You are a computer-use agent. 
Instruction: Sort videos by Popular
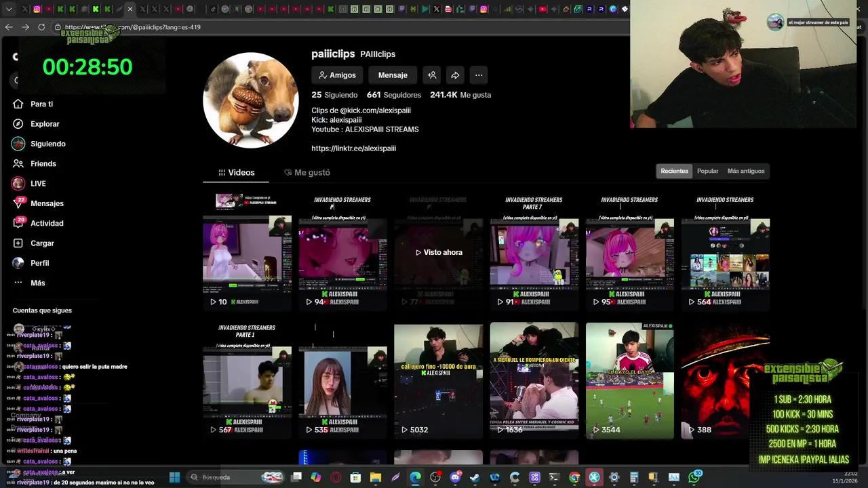pos(707,171)
